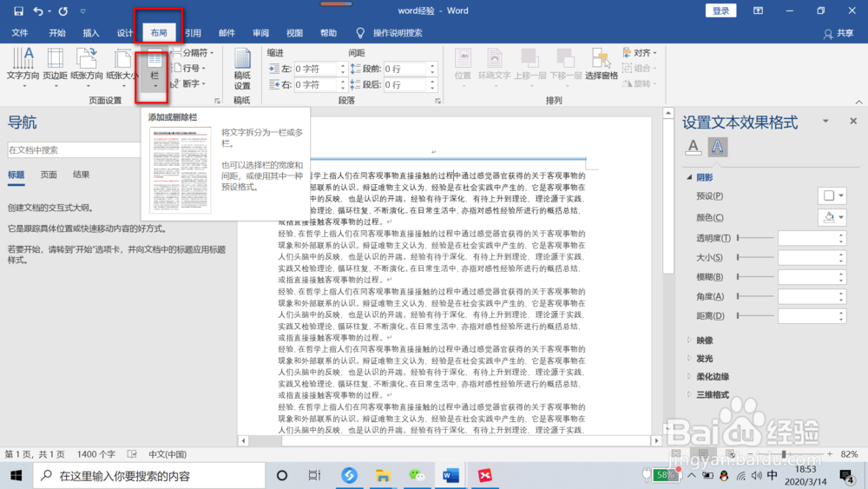The height and width of the screenshot is (489, 868).
Task: Expand the 柔化边缘 soft edges section
Action: click(689, 377)
